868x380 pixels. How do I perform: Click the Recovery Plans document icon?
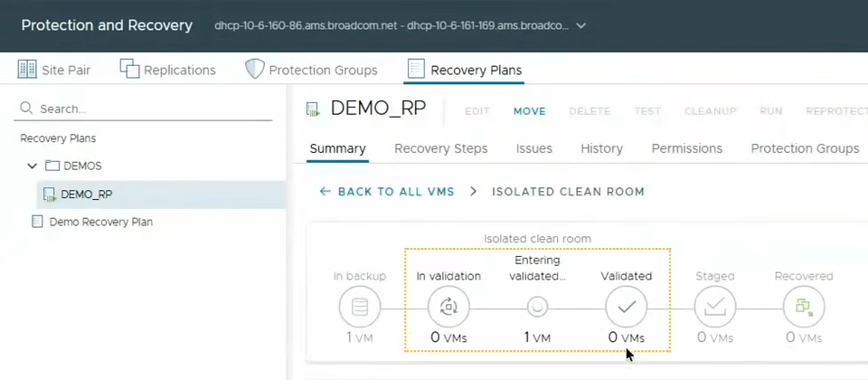(x=416, y=70)
